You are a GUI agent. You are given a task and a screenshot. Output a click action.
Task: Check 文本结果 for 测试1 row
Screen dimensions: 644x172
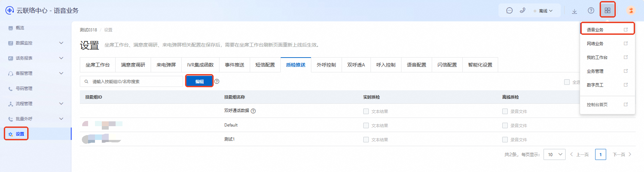[x=366, y=140]
